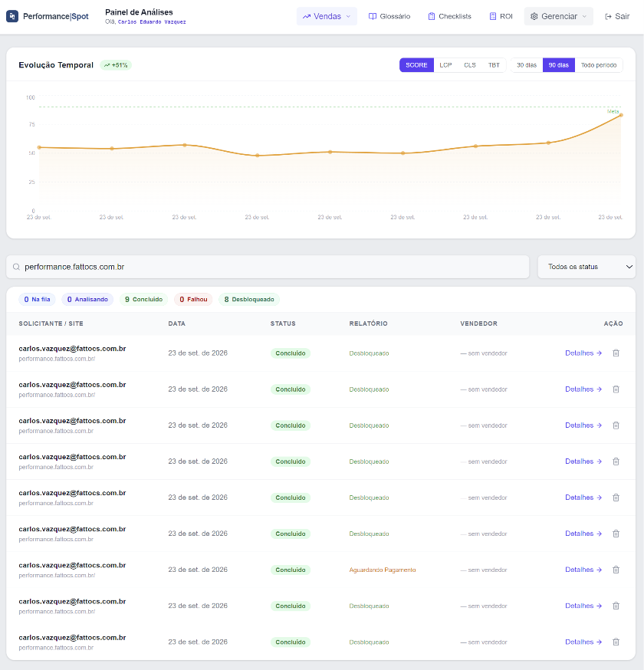Select the SCORE metric tab
The image size is (644, 670).
coord(416,65)
